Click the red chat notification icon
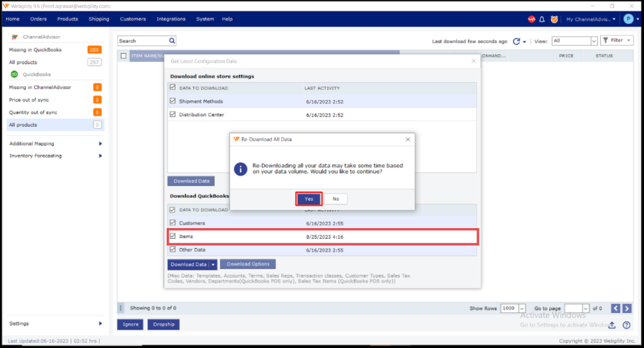644x348 pixels. (x=532, y=19)
